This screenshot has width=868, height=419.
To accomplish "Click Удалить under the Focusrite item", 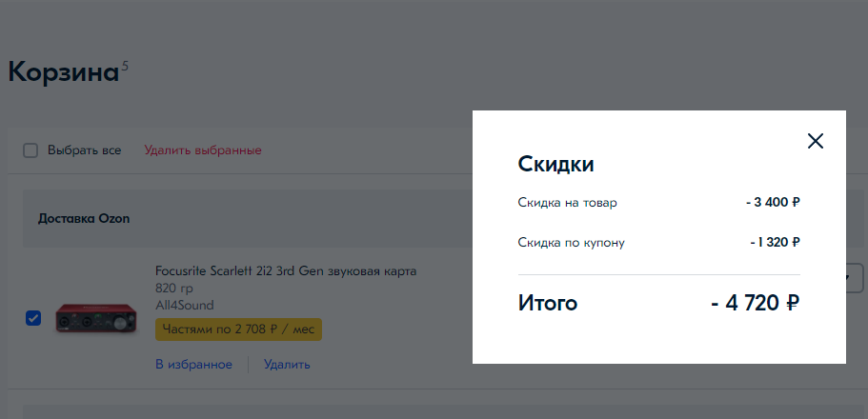I will point(287,364).
